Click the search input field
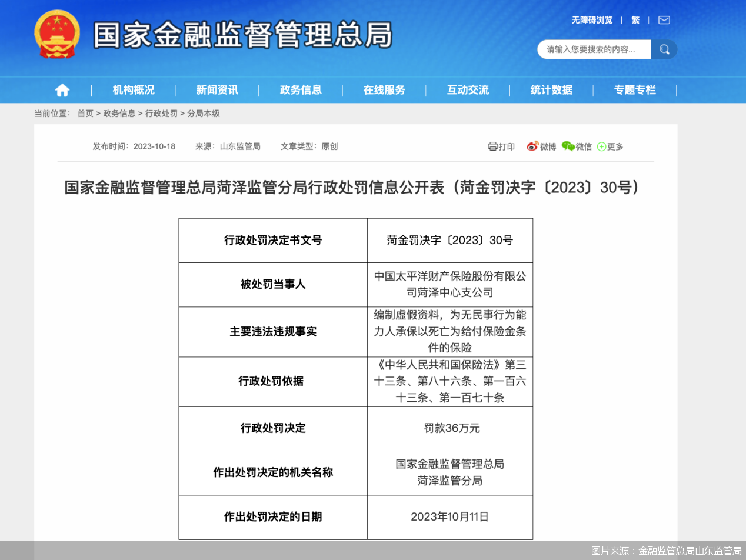The height and width of the screenshot is (560, 746). point(594,49)
